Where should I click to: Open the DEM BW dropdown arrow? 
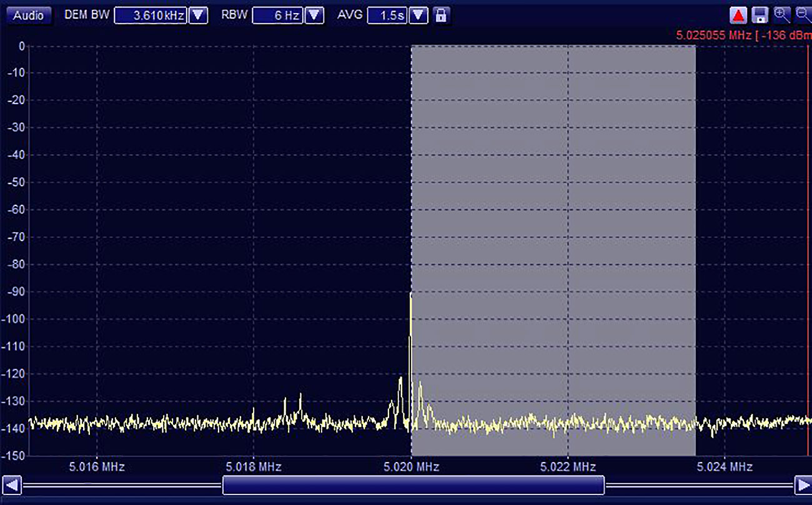coord(199,16)
